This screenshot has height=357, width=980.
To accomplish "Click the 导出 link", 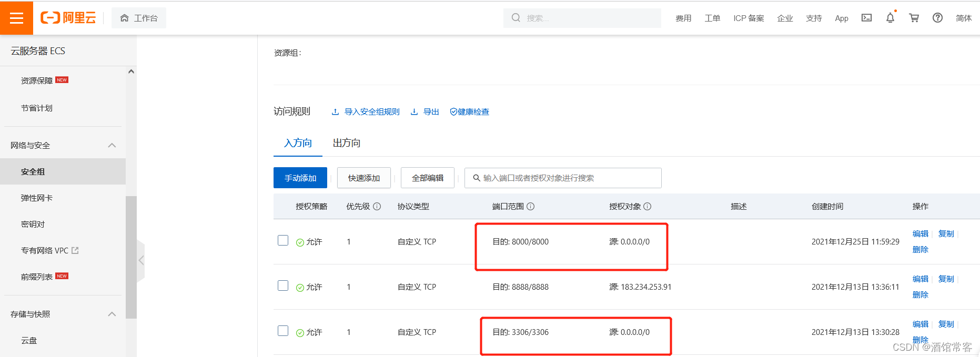I will click(431, 112).
